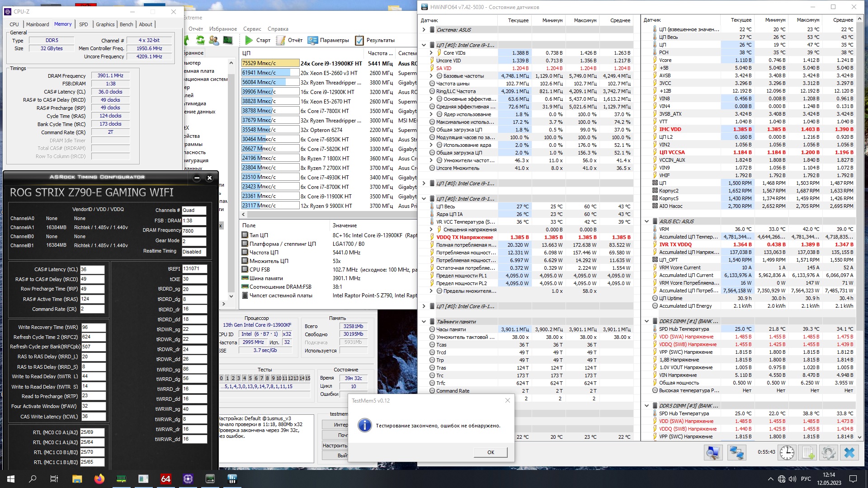Click the tREFI value input field
868x488 pixels.
click(194, 269)
